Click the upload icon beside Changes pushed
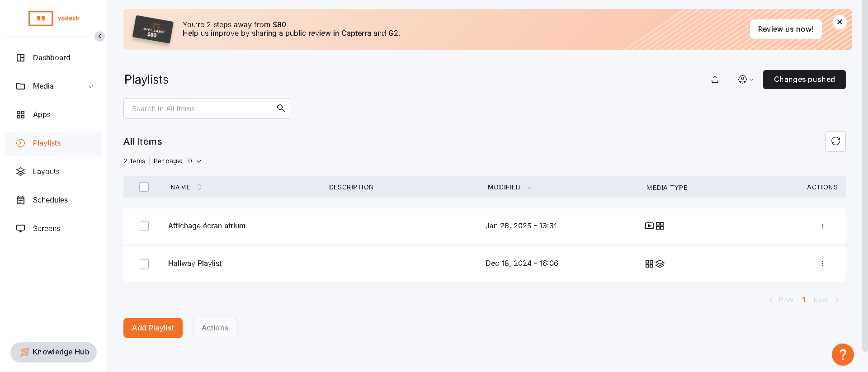Screen dimensions: 868x372 click(715, 80)
